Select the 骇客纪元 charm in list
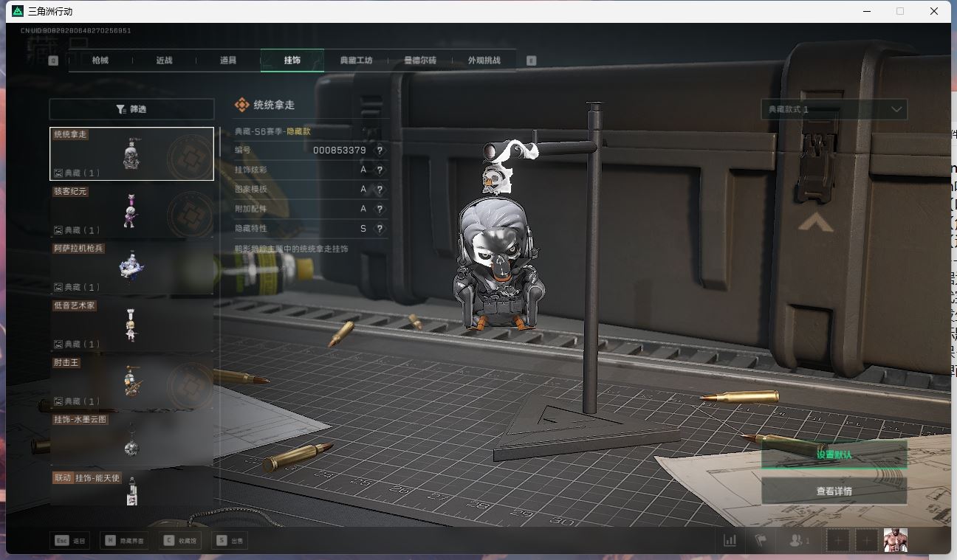Viewport: 957px width, 560px height. tap(131, 211)
